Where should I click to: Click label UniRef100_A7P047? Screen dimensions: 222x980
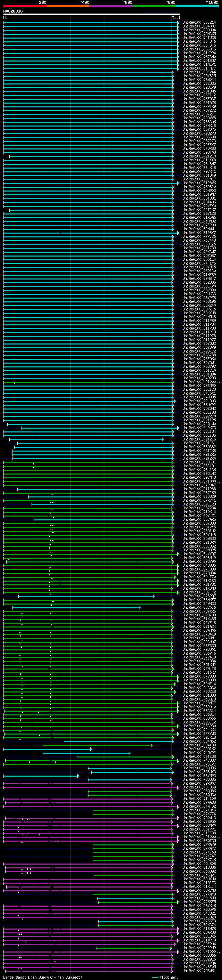point(199,485)
